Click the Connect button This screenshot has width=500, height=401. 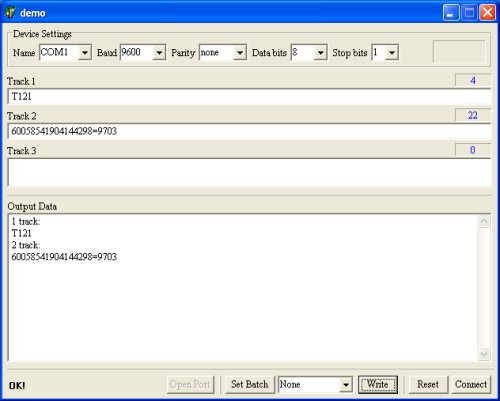[x=471, y=385]
